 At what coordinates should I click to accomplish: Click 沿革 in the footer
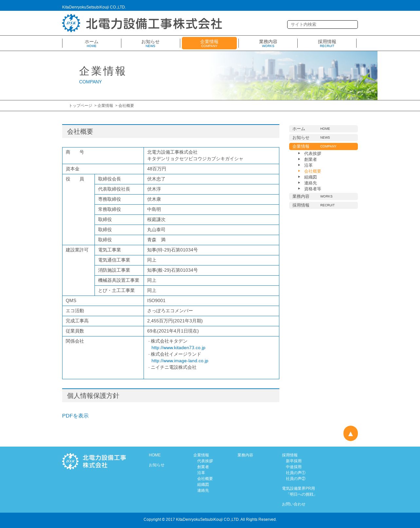[201, 473]
